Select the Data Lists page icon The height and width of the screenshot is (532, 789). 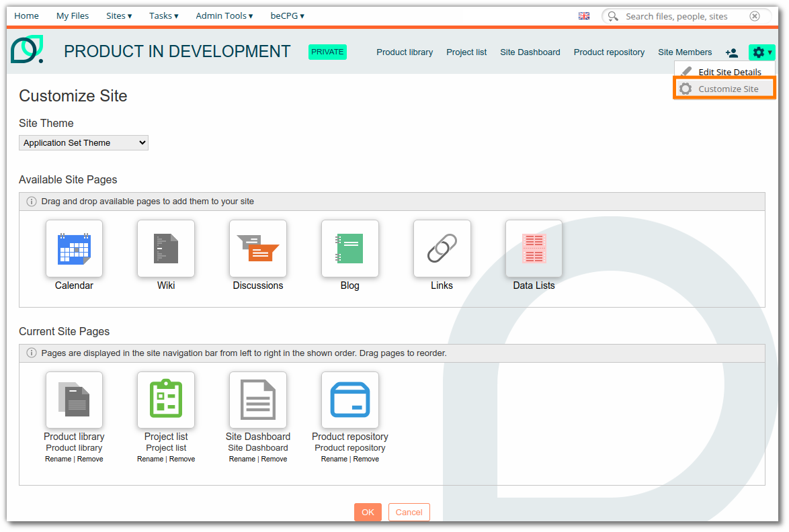click(534, 248)
